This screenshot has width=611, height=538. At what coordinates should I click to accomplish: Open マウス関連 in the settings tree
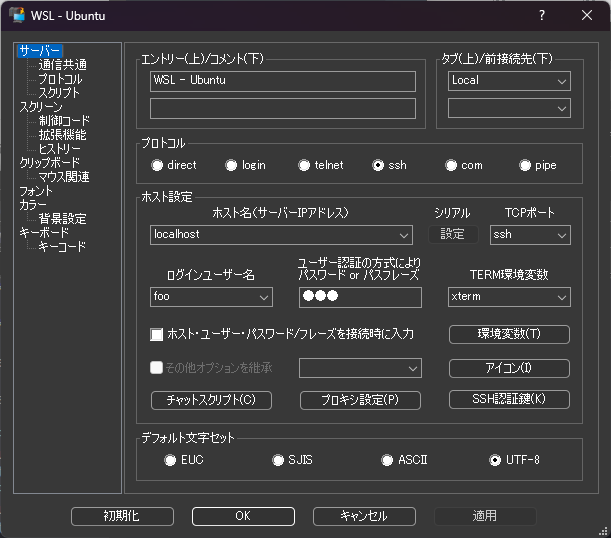[64, 177]
